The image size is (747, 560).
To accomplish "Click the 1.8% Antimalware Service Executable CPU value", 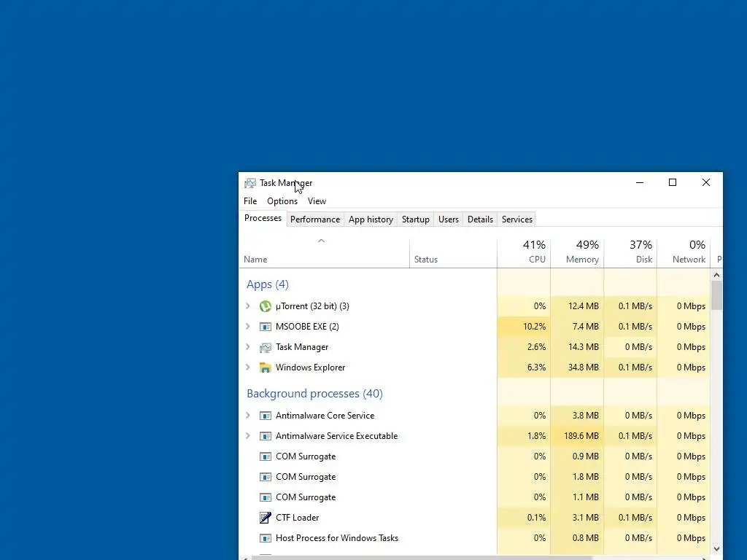I will [536, 436].
